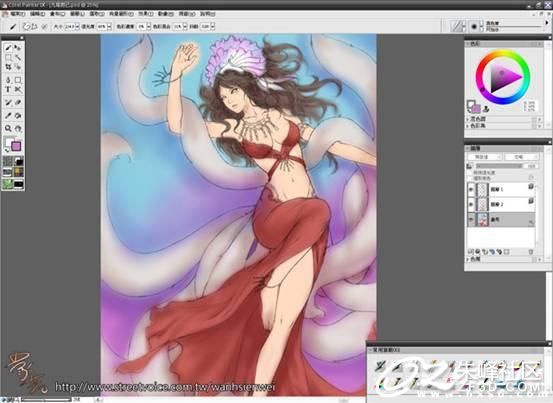Open the gradient selector in the toolbox

pyautogui.click(x=19, y=161)
